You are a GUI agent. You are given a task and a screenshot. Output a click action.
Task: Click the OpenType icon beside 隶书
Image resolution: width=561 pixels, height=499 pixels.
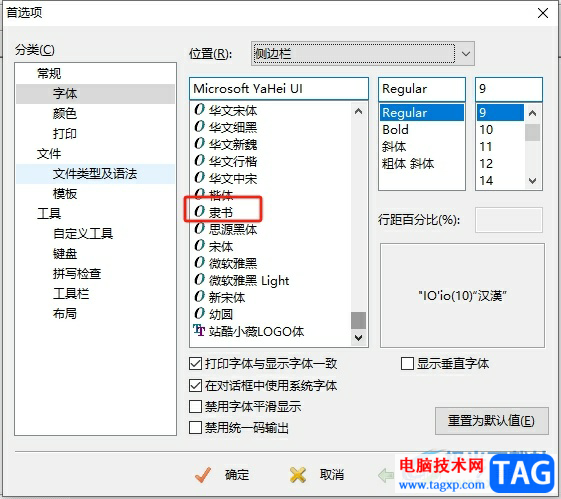tap(199, 211)
